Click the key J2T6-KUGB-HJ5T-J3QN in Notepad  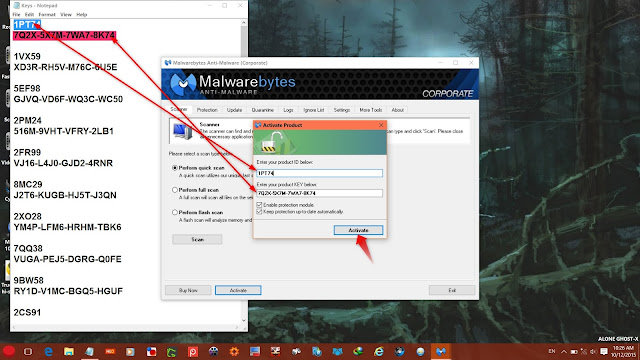[65, 195]
